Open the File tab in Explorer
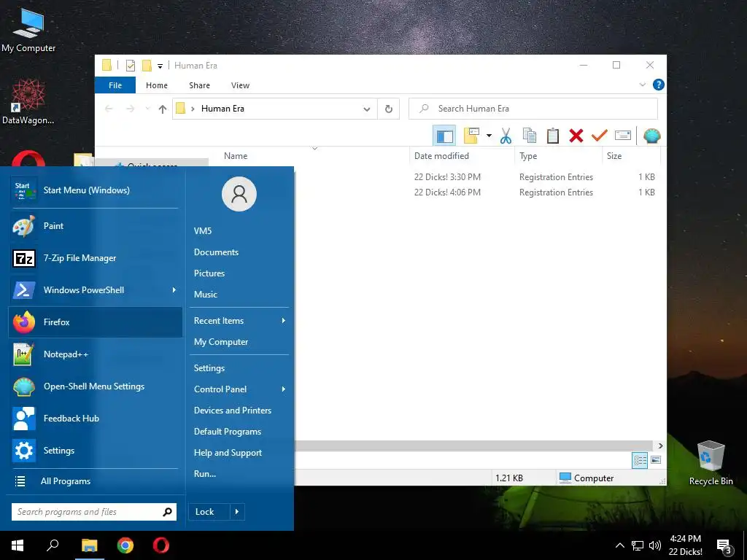Screen dimensions: 747x560 coord(115,85)
